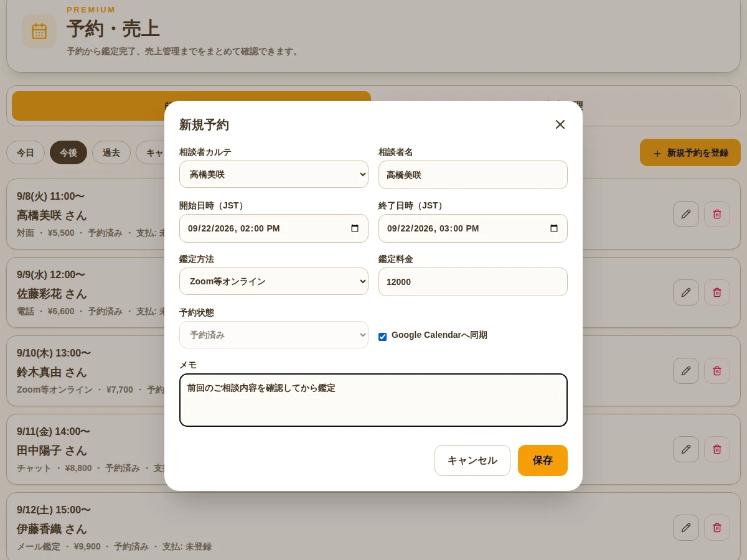Viewport: 747px width, 560px height.
Task: Delete 佐藤彩花 reservation trash icon
Action: 717,292
